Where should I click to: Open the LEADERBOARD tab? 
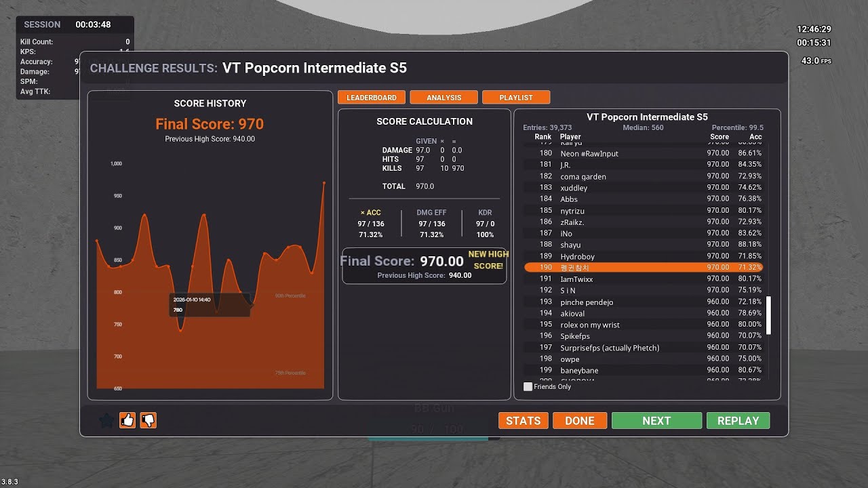click(x=372, y=98)
